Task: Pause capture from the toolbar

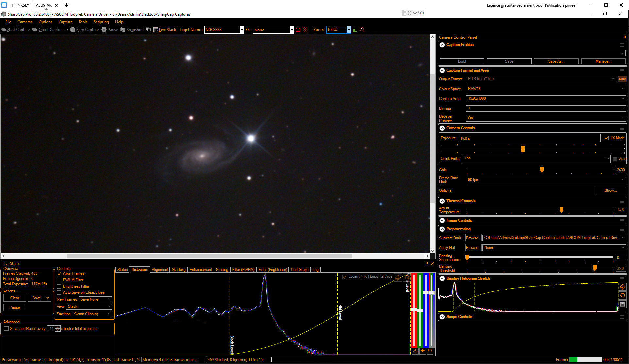Action: pyautogui.click(x=110, y=30)
